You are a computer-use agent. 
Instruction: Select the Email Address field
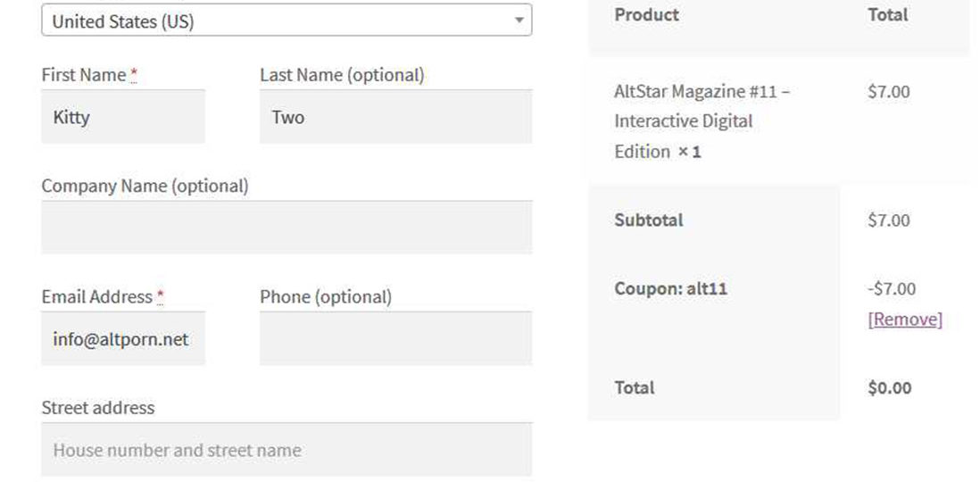pos(123,339)
